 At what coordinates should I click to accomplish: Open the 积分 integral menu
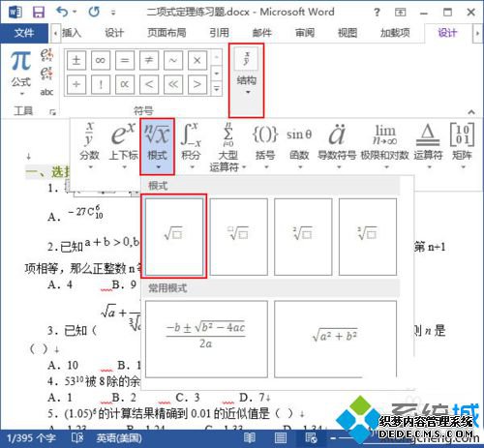[191, 146]
